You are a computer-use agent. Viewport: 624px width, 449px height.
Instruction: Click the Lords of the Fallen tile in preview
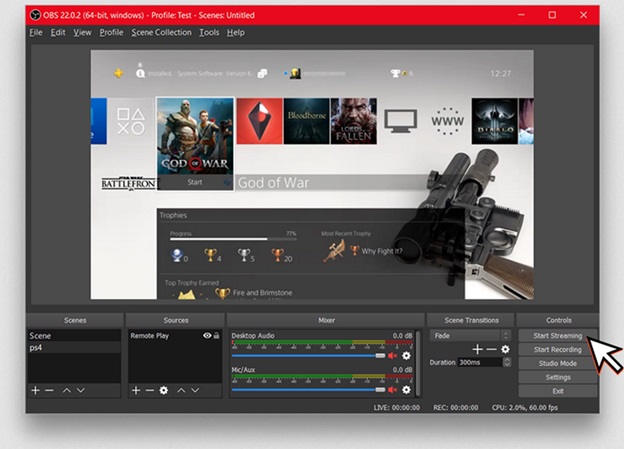(354, 121)
